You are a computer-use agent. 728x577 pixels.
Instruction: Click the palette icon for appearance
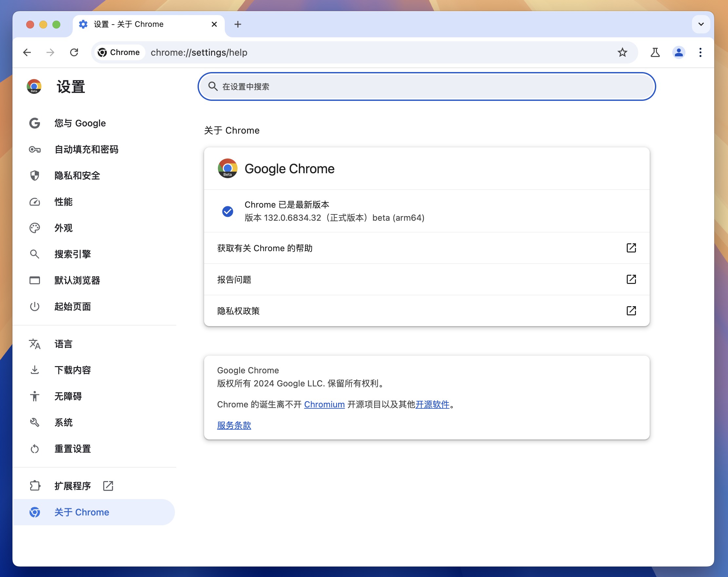[34, 228]
